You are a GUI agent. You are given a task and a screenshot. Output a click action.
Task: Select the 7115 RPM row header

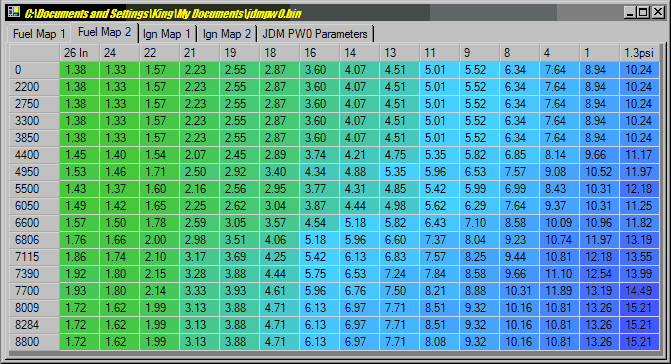point(34,257)
